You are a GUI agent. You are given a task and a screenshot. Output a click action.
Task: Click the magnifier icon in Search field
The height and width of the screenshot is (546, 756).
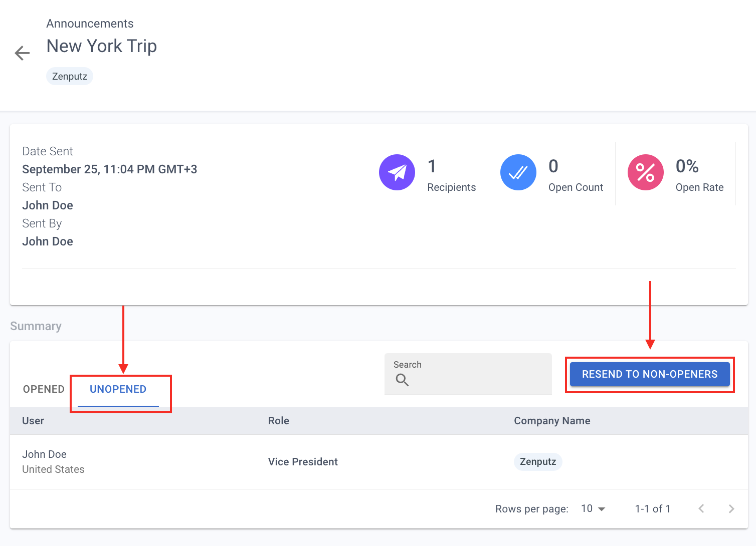402,380
